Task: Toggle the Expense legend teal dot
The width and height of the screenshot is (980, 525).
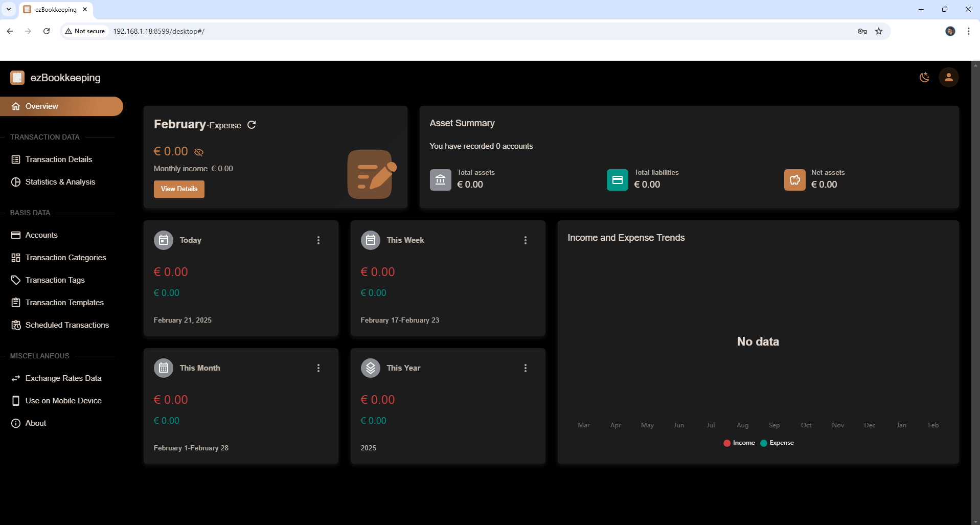Action: coord(764,443)
